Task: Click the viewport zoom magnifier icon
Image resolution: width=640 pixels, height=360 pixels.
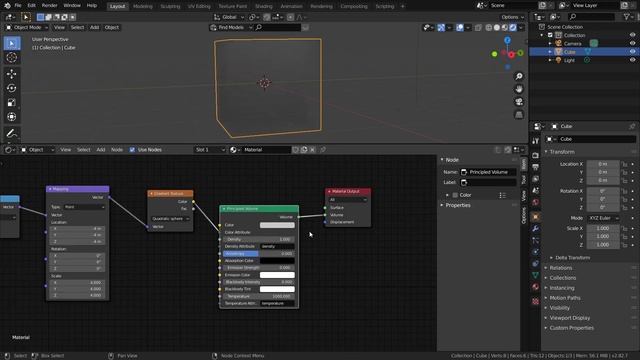Action: [x=519, y=76]
